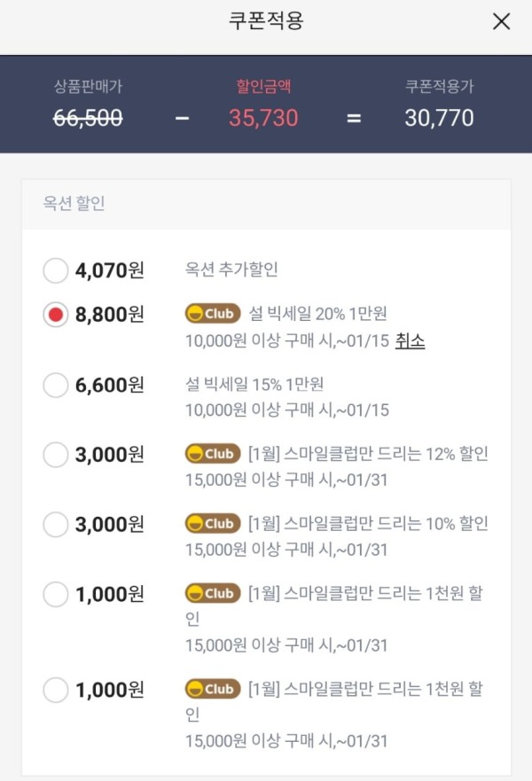
Task: Pick the first 1,000원 1천원 할인 coupon
Action: coord(55,594)
